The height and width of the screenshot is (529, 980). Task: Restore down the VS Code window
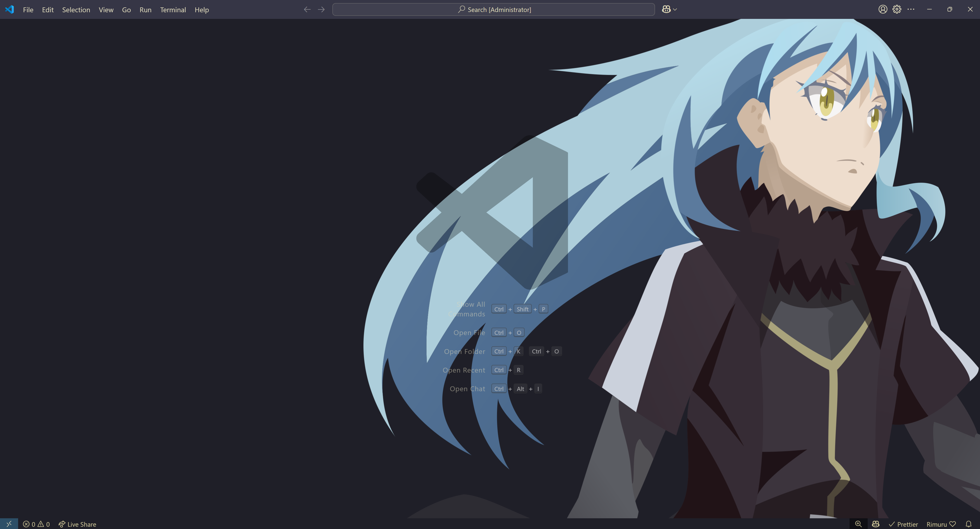(x=950, y=9)
